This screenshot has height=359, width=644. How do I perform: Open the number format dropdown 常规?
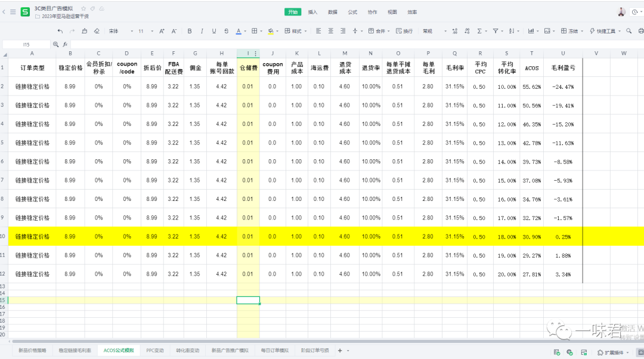point(432,31)
